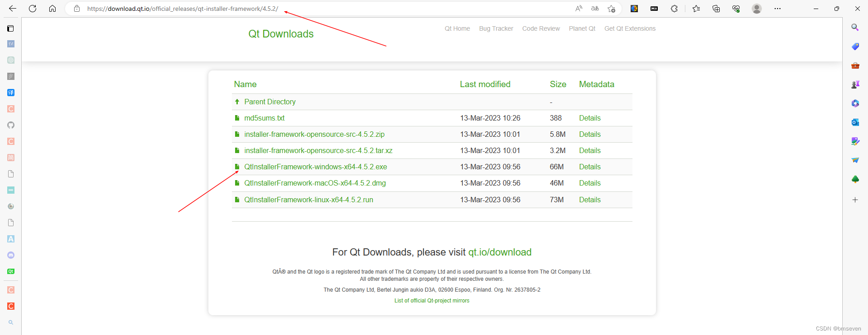Click the windows exe file icon
Screen dimensions: 868x335
[x=237, y=167]
